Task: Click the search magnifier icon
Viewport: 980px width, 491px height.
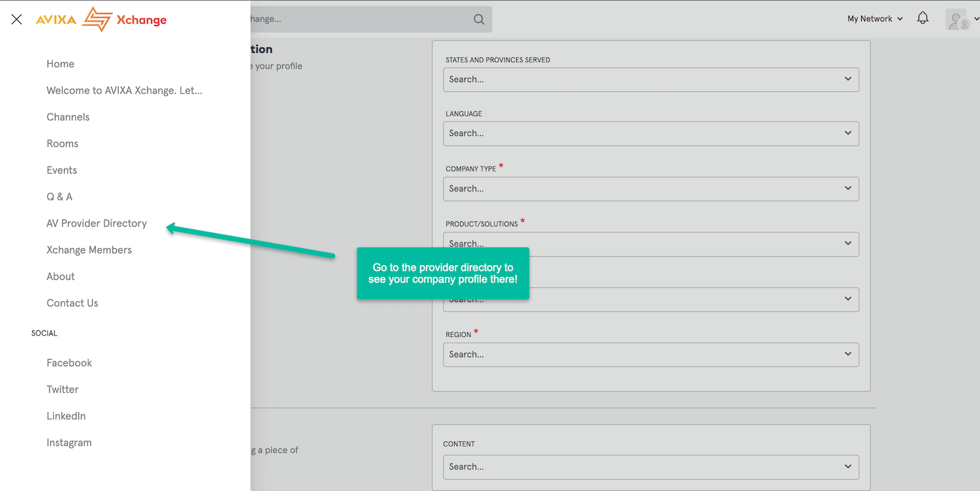Action: pos(479,20)
